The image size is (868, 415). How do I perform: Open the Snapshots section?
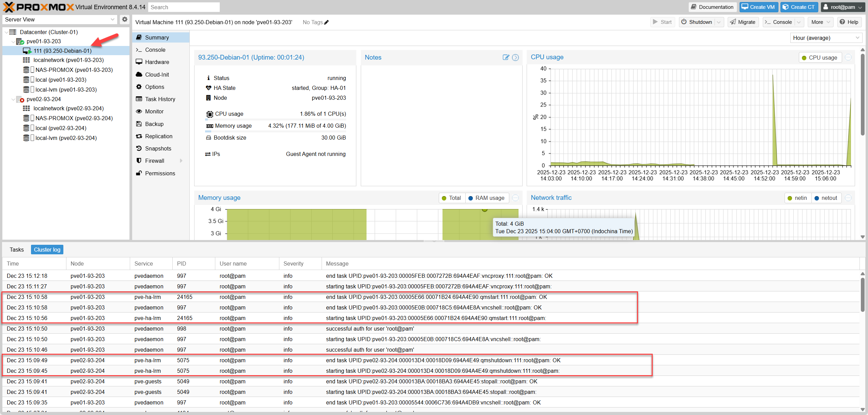point(158,148)
